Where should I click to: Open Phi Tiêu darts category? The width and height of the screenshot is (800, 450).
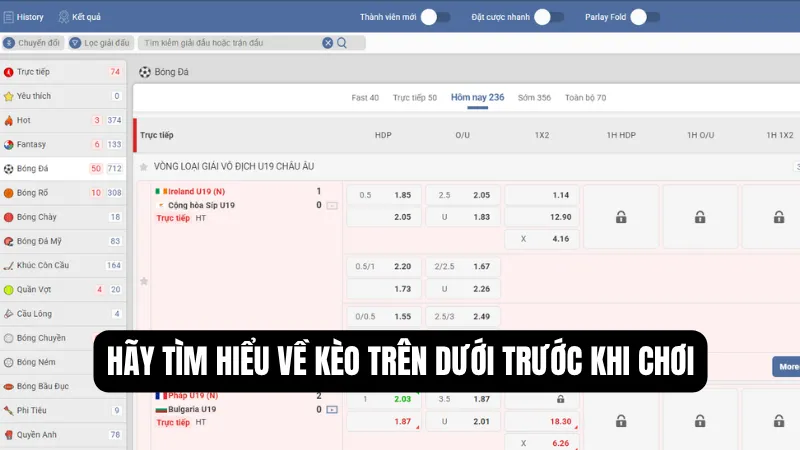63,410
